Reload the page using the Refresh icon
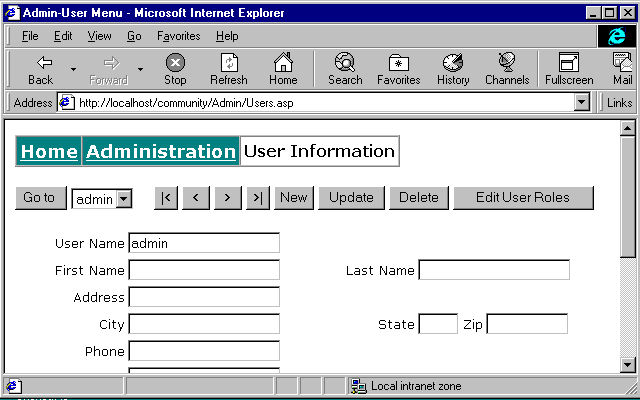Image resolution: width=640 pixels, height=400 pixels. tap(229, 63)
